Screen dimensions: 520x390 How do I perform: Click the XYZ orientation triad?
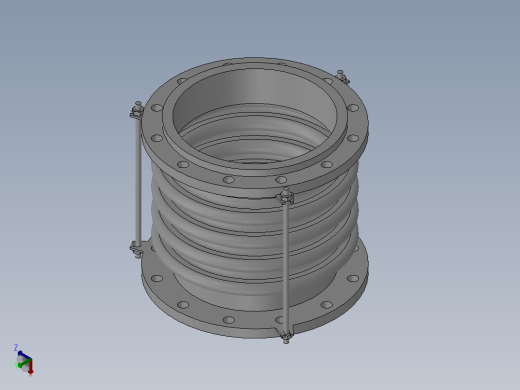tap(24, 361)
